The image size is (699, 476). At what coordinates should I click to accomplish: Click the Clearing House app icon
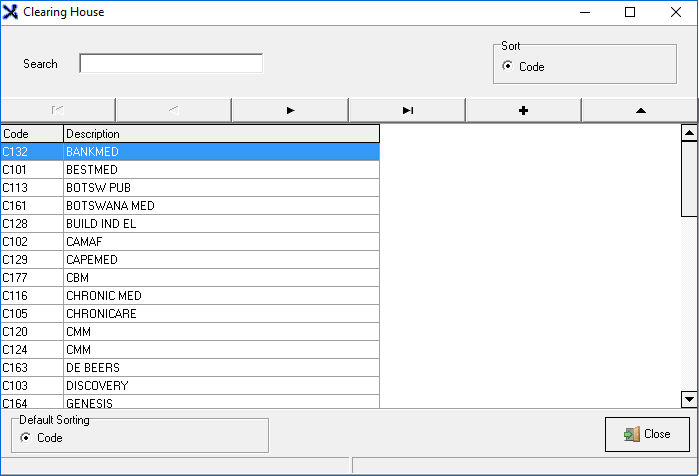pyautogui.click(x=10, y=12)
